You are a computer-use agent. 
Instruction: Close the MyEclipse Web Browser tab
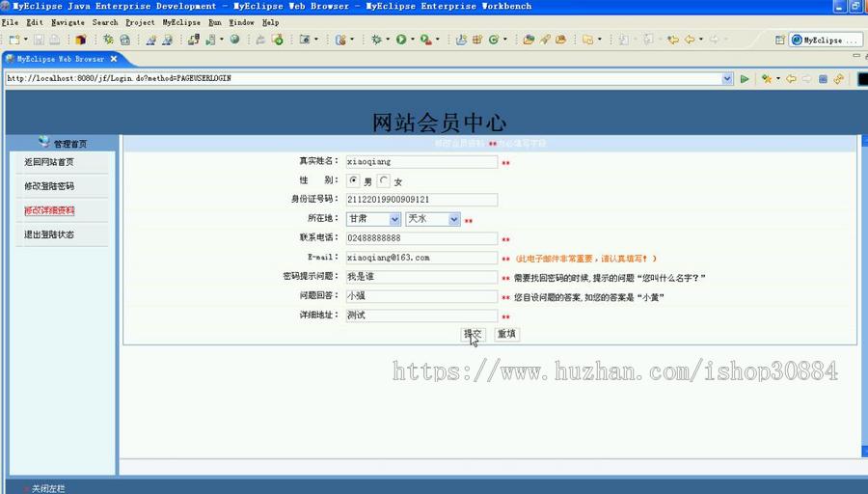114,59
